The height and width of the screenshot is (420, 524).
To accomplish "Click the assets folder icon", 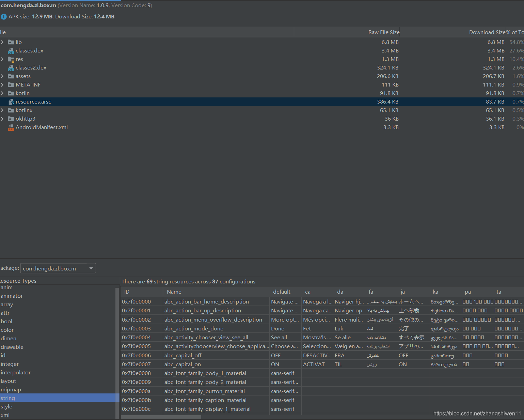I will pyautogui.click(x=11, y=76).
